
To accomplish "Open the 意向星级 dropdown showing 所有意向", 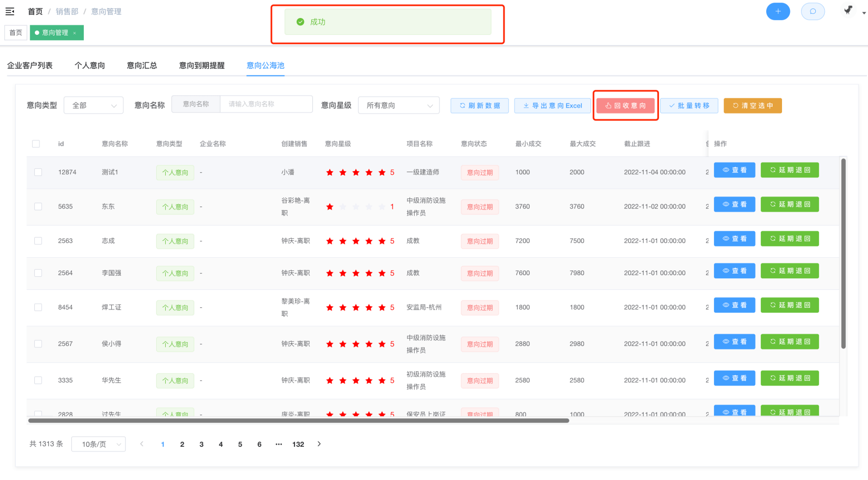I will click(398, 106).
